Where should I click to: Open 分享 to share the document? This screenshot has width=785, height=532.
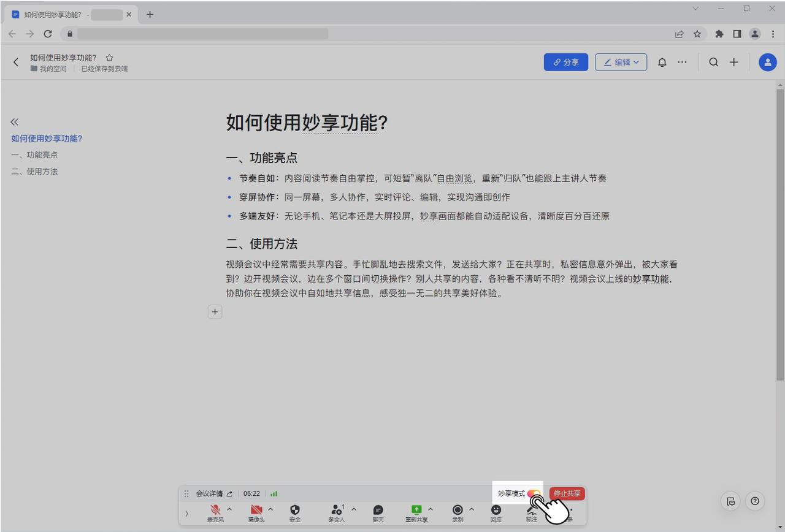tap(565, 62)
